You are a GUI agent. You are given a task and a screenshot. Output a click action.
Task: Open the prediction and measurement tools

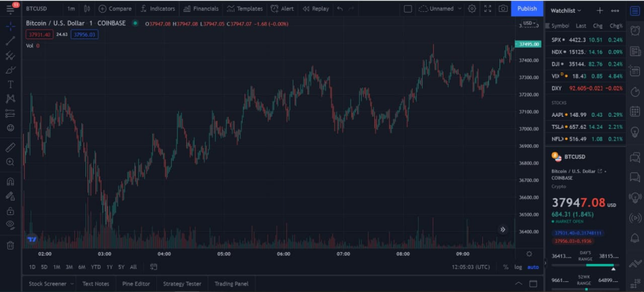pyautogui.click(x=11, y=113)
